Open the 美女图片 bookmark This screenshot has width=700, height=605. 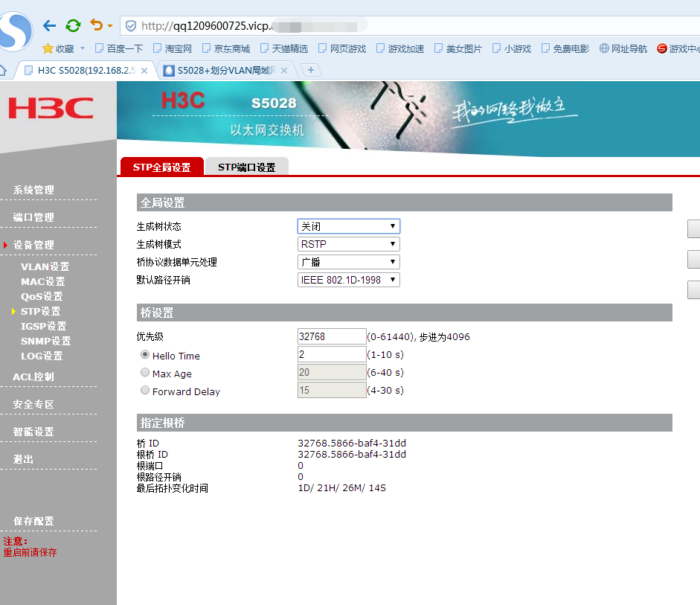pos(458,48)
